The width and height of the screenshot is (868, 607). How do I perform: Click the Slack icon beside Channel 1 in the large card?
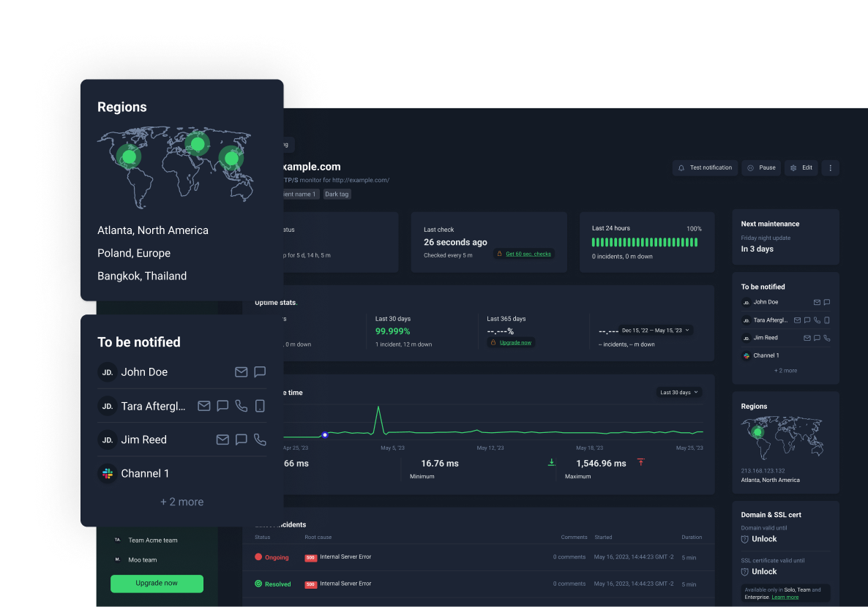tap(108, 474)
